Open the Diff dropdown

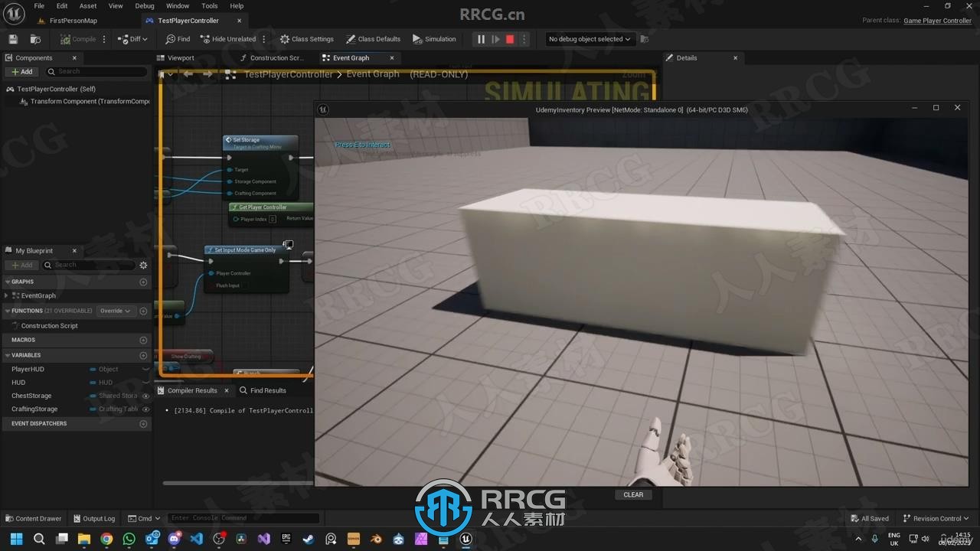tap(133, 39)
